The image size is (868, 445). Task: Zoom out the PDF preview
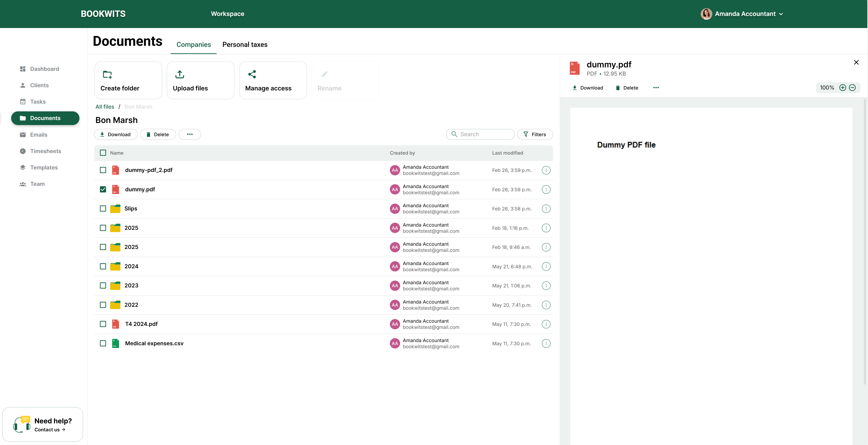coord(852,88)
